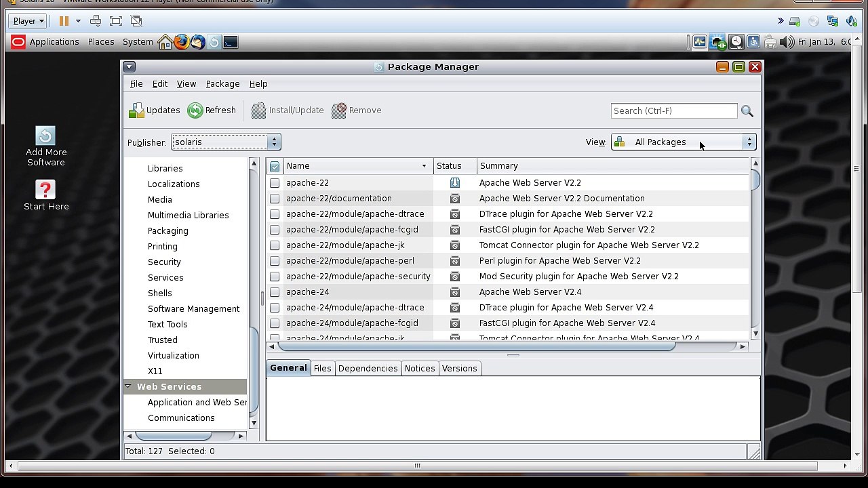Open the View menu
This screenshot has height=488, width=868.
186,84
